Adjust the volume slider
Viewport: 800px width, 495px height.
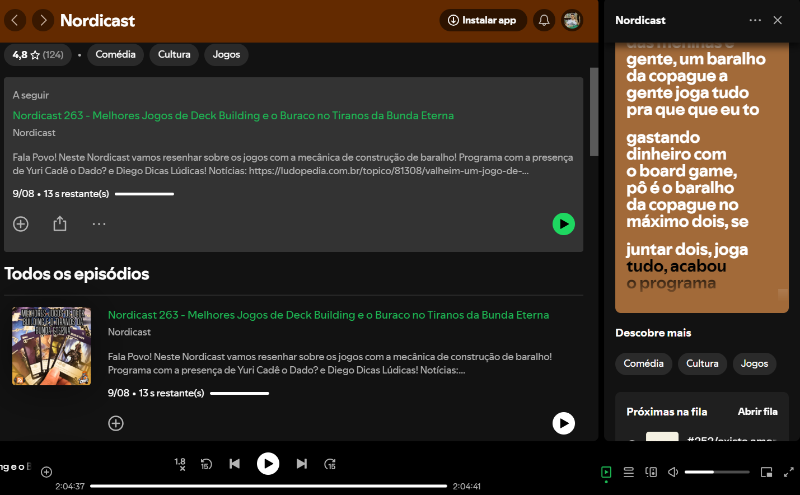coord(717,472)
